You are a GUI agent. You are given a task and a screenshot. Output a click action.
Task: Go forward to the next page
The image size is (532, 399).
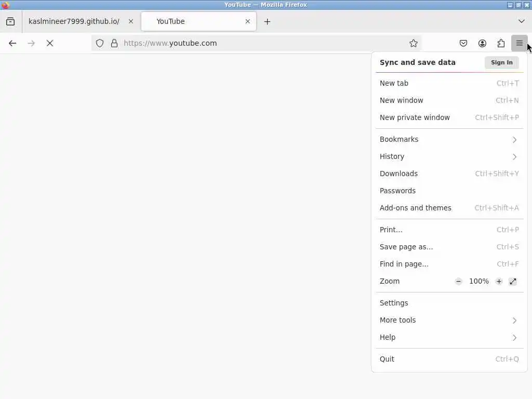31,43
